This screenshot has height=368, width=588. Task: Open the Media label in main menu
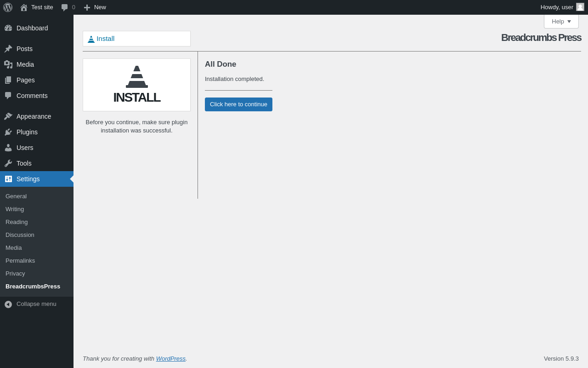(x=25, y=64)
